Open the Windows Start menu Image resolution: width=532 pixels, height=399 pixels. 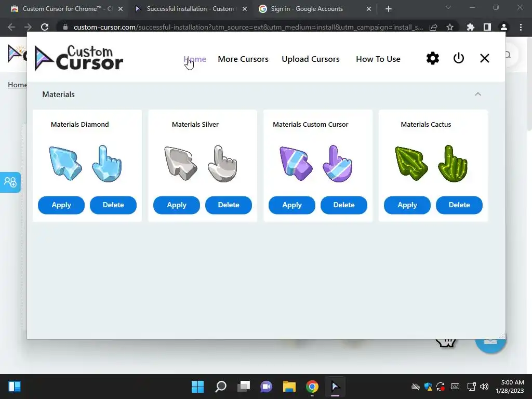coord(198,387)
